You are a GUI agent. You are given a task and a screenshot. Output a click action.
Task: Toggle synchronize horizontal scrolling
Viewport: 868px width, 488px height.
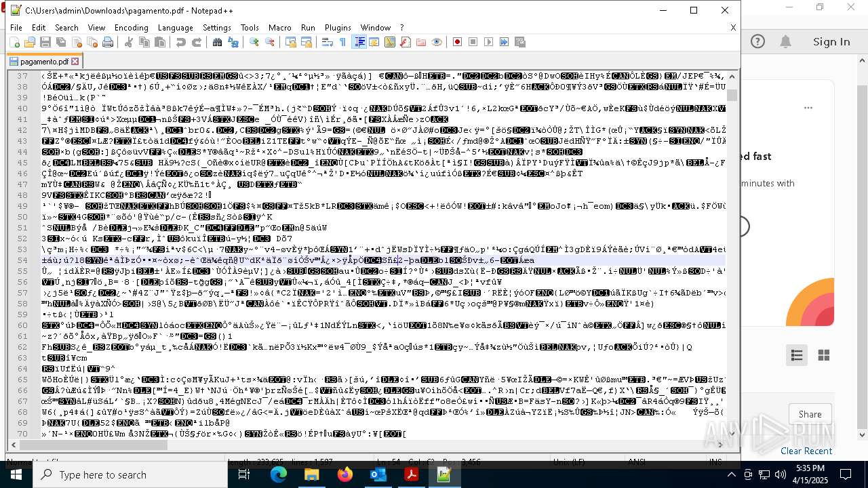[x=307, y=42]
